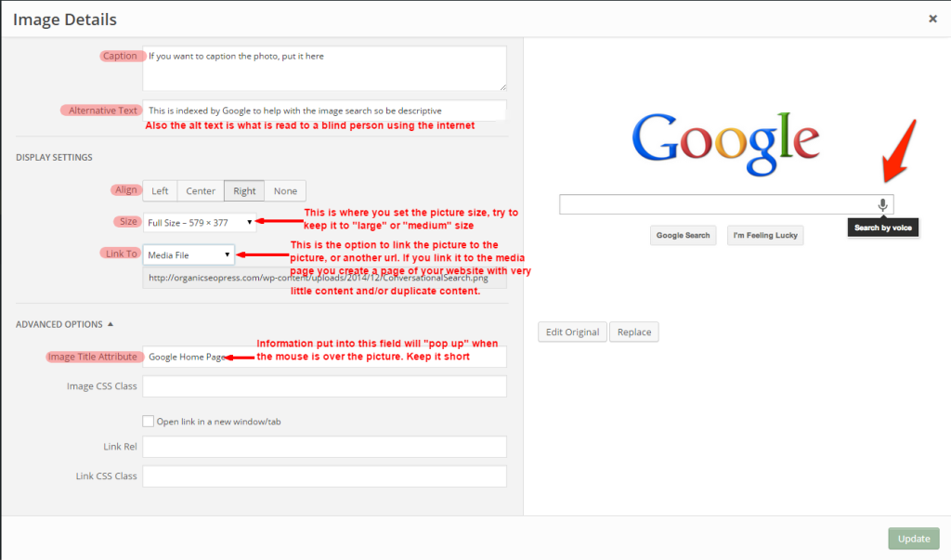The width and height of the screenshot is (951, 560).
Task: Click the Image CSS Class field
Action: click(x=325, y=386)
